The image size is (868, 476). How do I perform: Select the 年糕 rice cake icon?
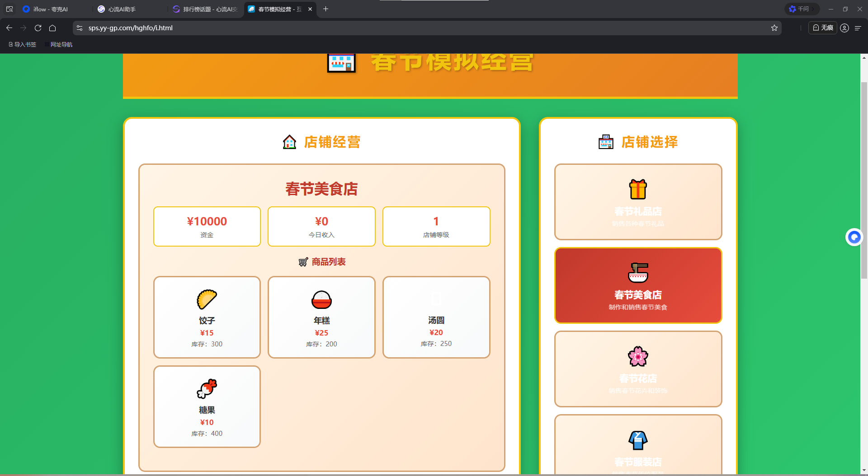[x=321, y=299]
